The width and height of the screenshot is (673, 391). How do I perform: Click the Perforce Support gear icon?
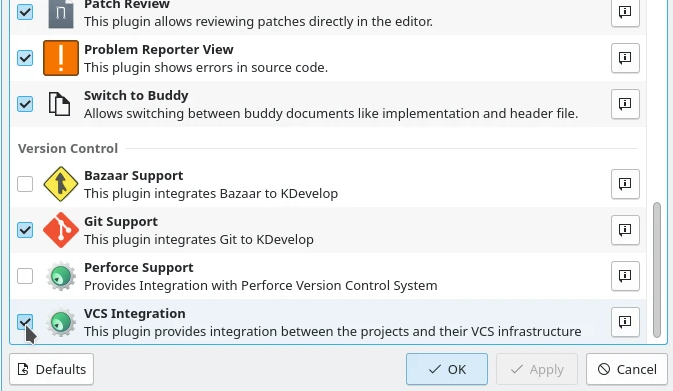[61, 276]
